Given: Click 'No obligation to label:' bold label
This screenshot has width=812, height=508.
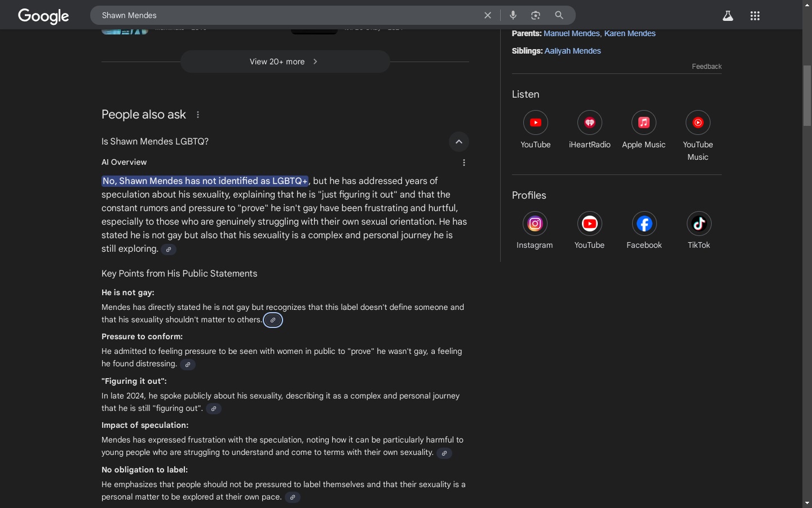Looking at the screenshot, I should click(x=145, y=470).
